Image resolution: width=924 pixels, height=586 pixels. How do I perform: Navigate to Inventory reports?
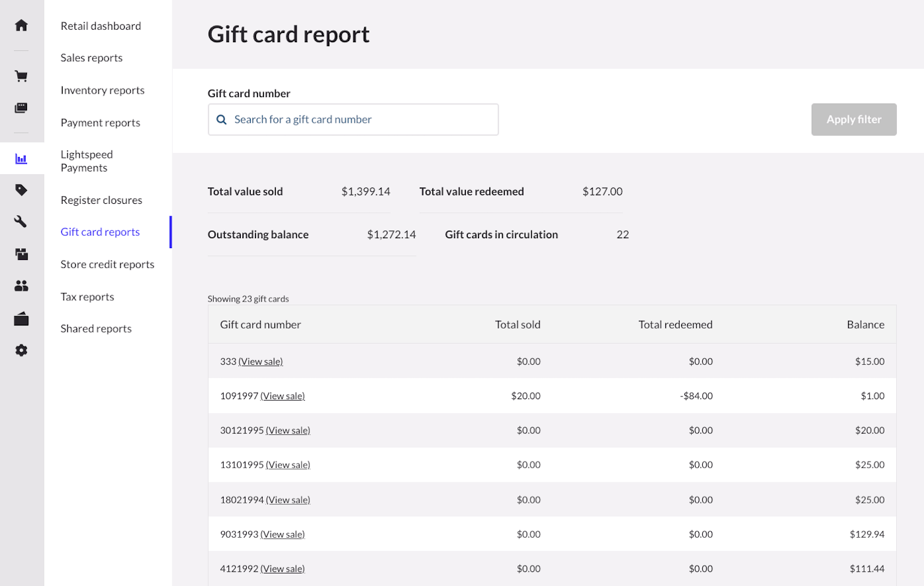(x=102, y=90)
